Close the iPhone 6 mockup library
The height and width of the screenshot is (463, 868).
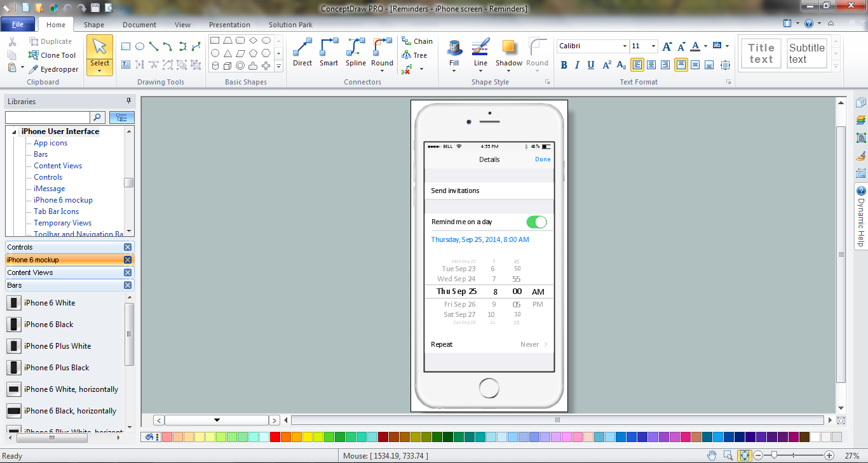[x=128, y=260]
